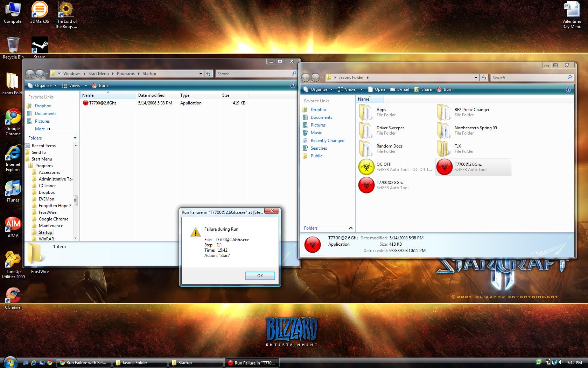Open Music favorite link
588x368 pixels.
click(316, 133)
